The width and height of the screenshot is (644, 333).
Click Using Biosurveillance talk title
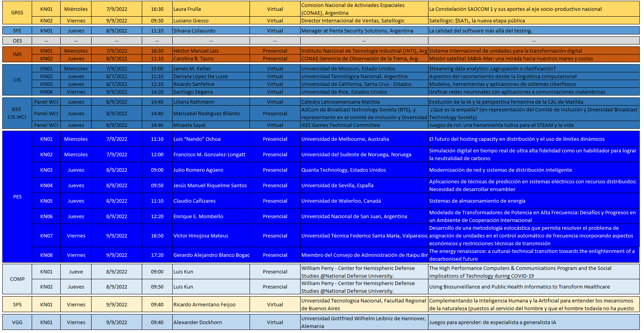pos(519,287)
